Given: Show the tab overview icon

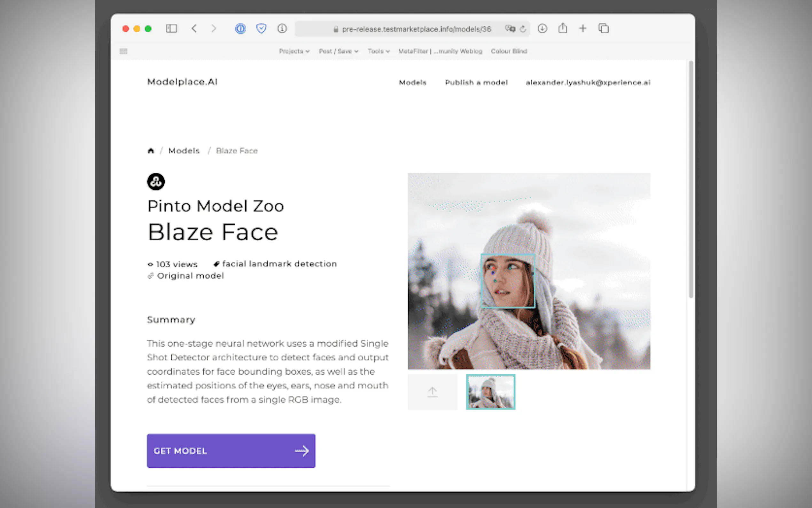Looking at the screenshot, I should tap(603, 29).
